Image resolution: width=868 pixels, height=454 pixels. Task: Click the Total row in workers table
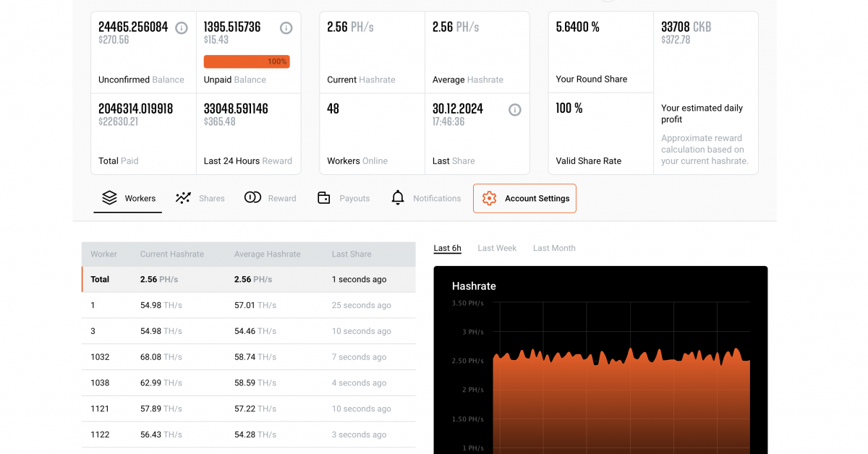pyautogui.click(x=248, y=279)
